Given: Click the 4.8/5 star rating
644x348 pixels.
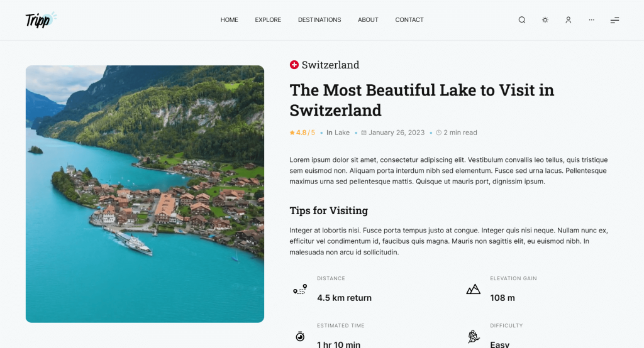Looking at the screenshot, I should [x=303, y=133].
